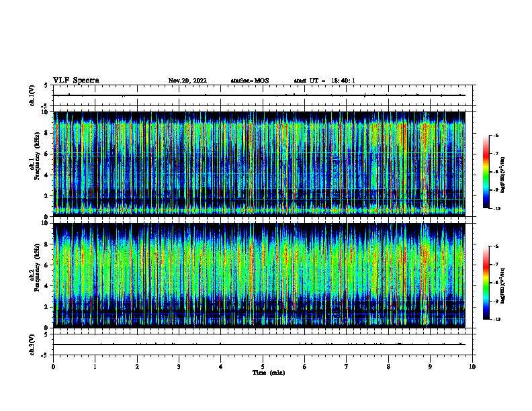The height and width of the screenshot is (411, 532).
Task: Click the ch.2 colorbar "log(PSD)(V²/Hz)" label
Action: point(503,285)
